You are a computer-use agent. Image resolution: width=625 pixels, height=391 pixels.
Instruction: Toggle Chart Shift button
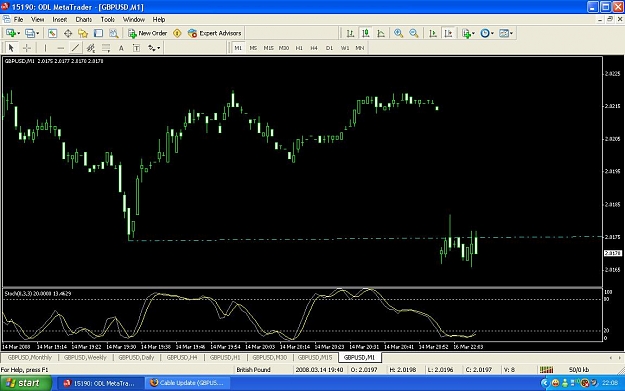coord(448,33)
